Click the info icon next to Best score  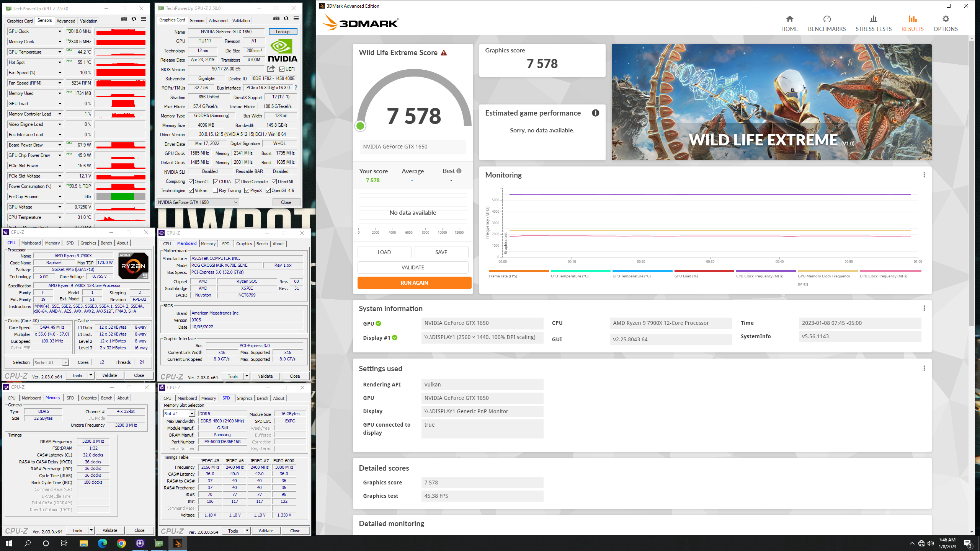[x=459, y=171]
